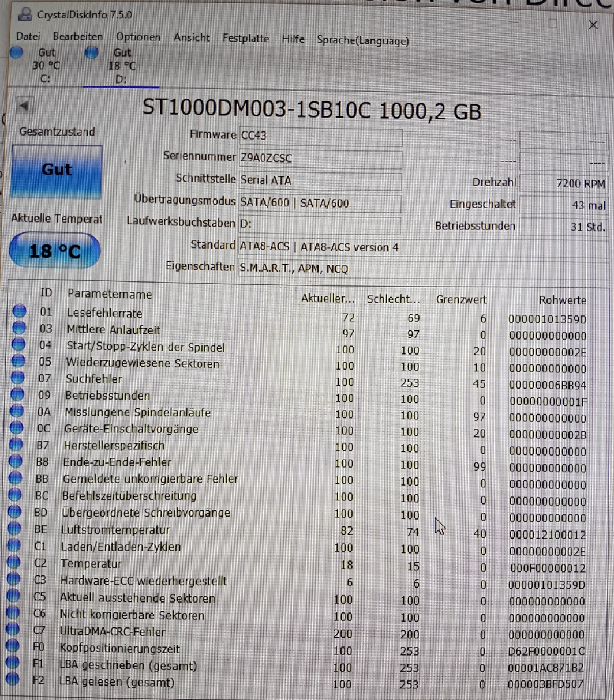Select the Suchfehler parameter name
The width and height of the screenshot is (614, 700).
[93, 379]
